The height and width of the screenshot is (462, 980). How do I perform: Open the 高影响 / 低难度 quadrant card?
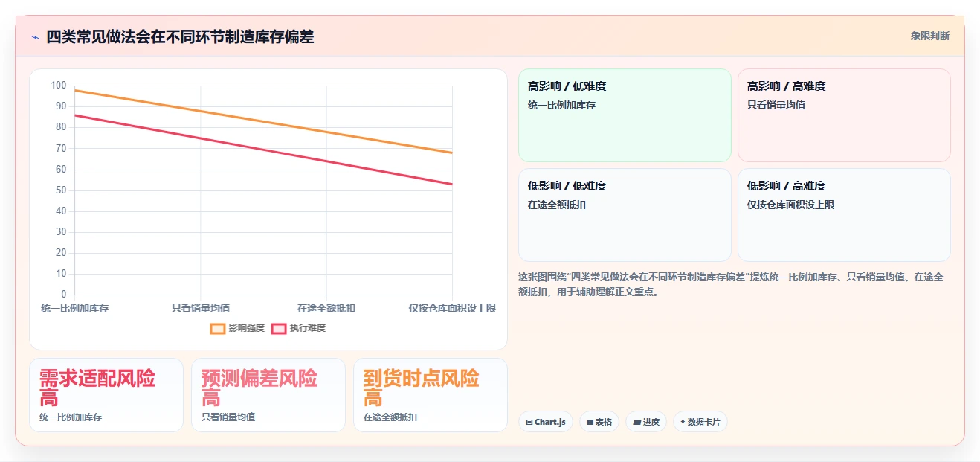click(625, 115)
